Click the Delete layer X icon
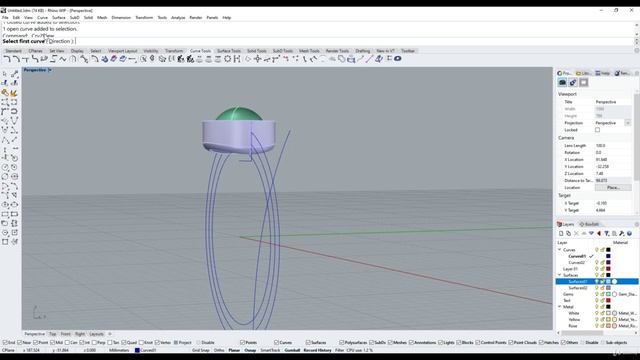The height and width of the screenshot is (360, 640). click(576, 233)
